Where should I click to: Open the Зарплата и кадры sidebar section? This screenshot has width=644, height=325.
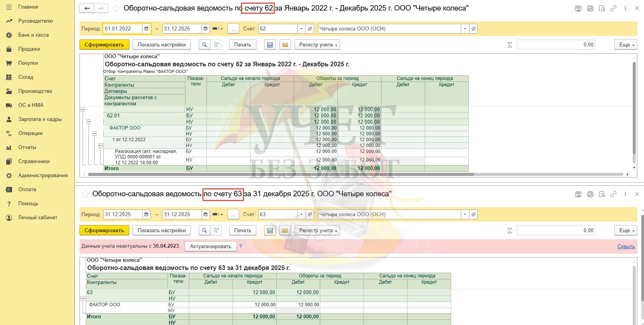(40, 119)
